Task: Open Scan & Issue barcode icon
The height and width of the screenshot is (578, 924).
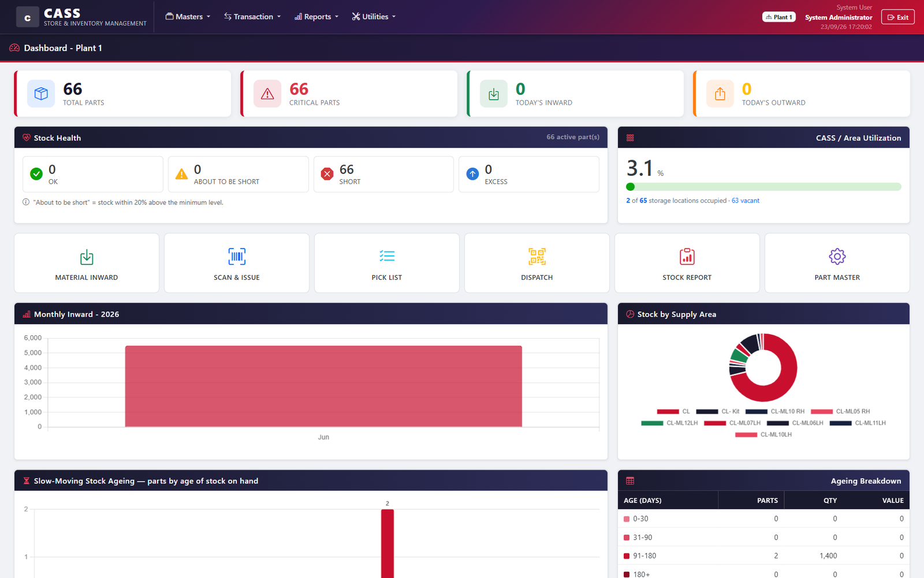Action: tap(237, 256)
